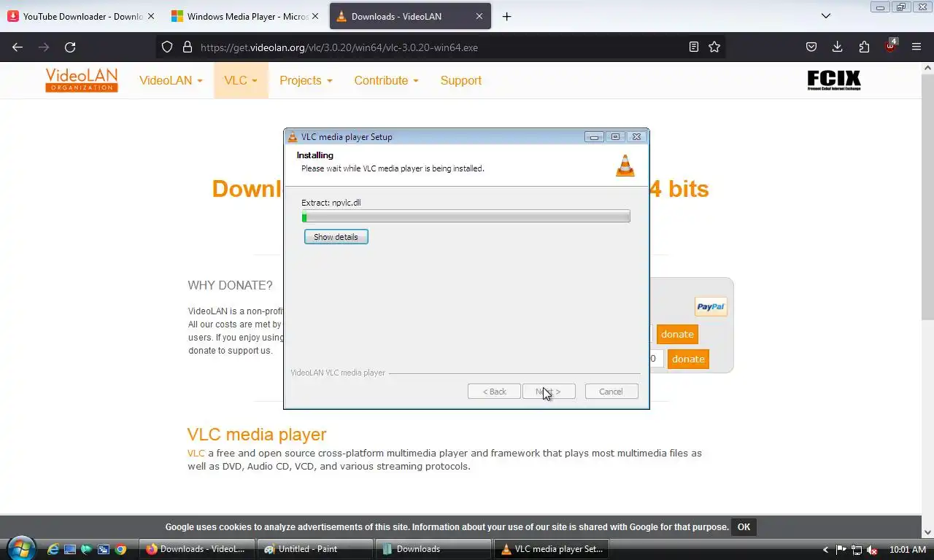The image size is (934, 560).
Task: Open the Extensions puzzle icon
Action: click(x=864, y=47)
